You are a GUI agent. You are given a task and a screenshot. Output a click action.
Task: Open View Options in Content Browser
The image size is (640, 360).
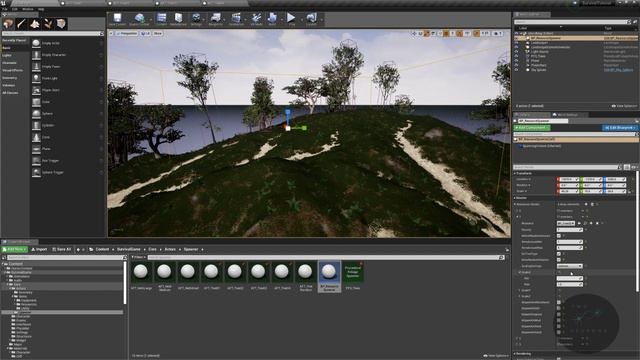pos(496,356)
